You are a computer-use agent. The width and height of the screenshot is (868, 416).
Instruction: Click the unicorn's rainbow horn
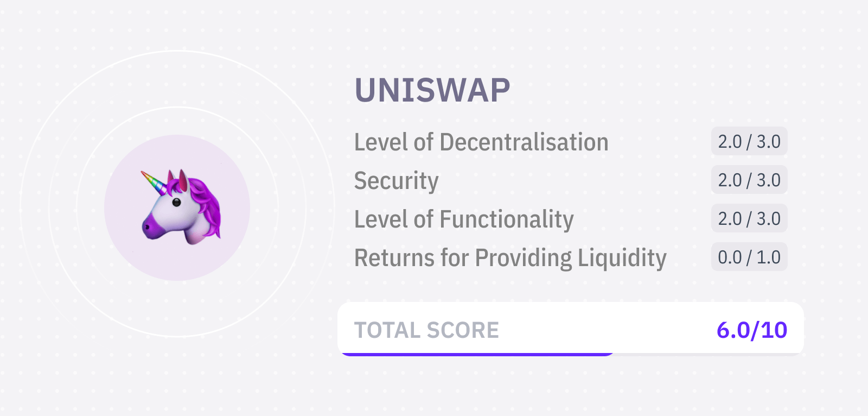(x=154, y=182)
